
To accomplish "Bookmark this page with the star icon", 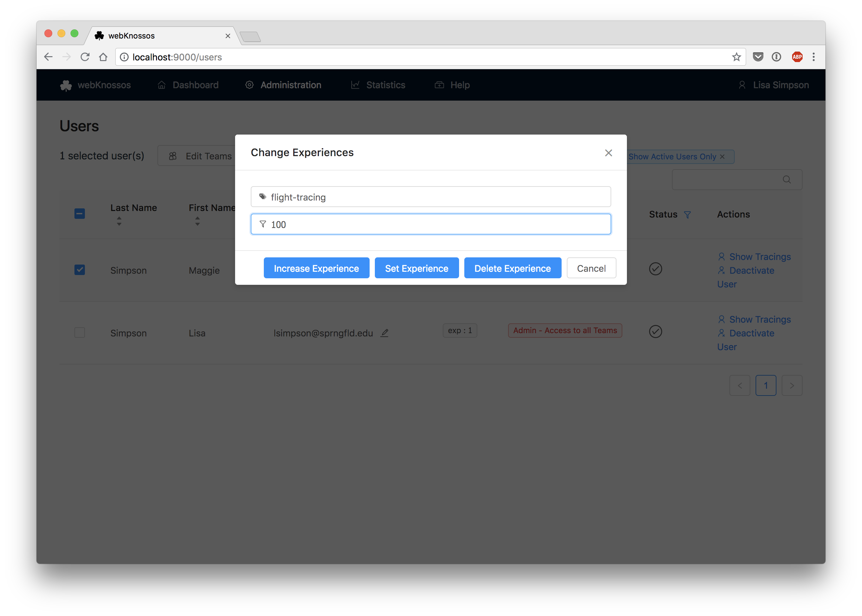I will [x=736, y=57].
